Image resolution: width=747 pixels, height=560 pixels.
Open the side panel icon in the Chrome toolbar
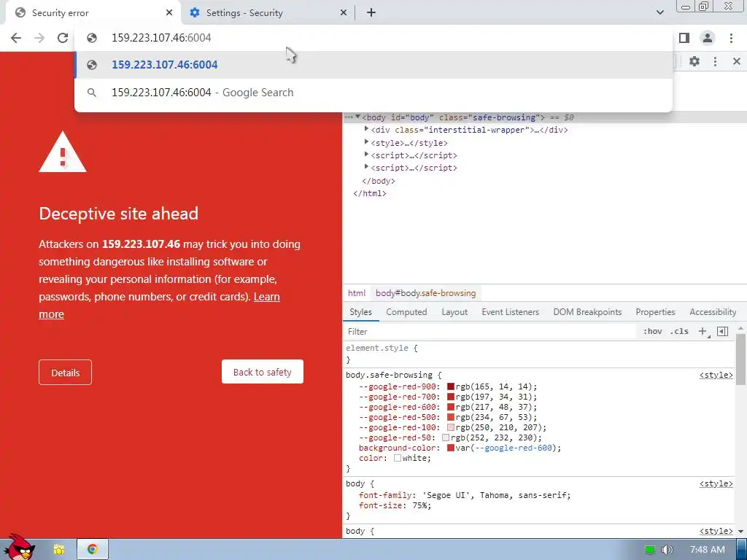(x=684, y=38)
